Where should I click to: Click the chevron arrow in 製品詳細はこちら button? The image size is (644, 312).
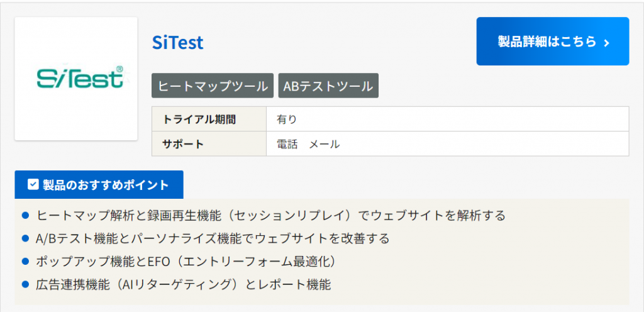(x=606, y=43)
